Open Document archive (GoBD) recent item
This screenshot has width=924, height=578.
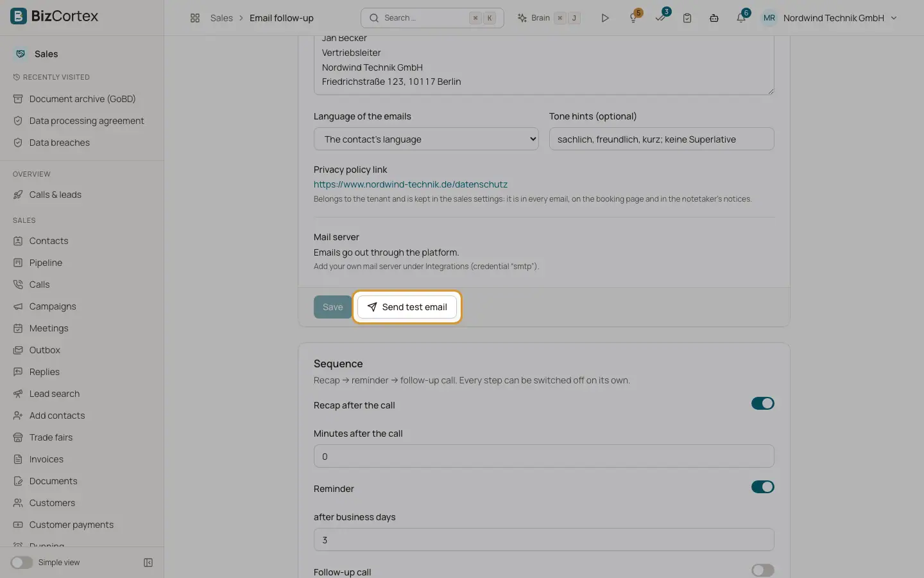click(81, 99)
